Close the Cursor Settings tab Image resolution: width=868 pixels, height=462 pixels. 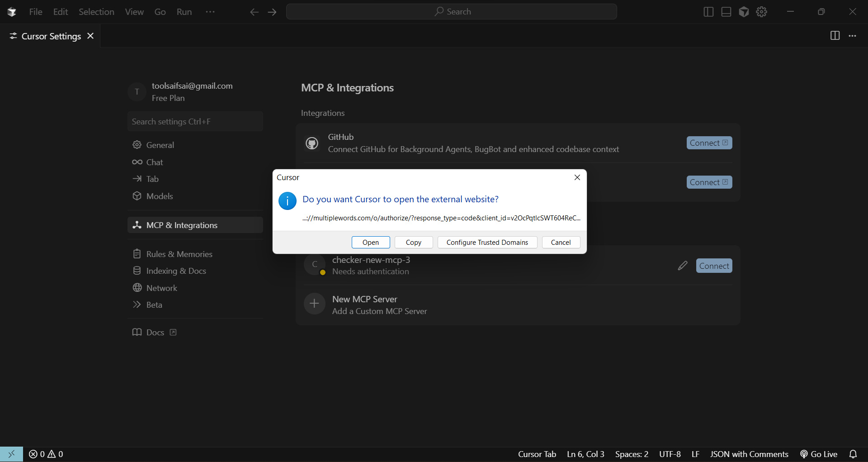90,36
